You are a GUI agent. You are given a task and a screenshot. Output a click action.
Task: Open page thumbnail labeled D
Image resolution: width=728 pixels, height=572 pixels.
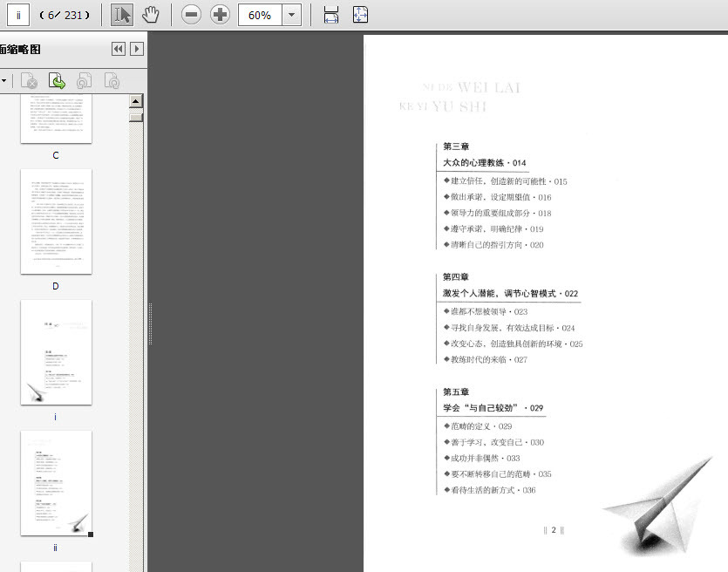click(56, 221)
